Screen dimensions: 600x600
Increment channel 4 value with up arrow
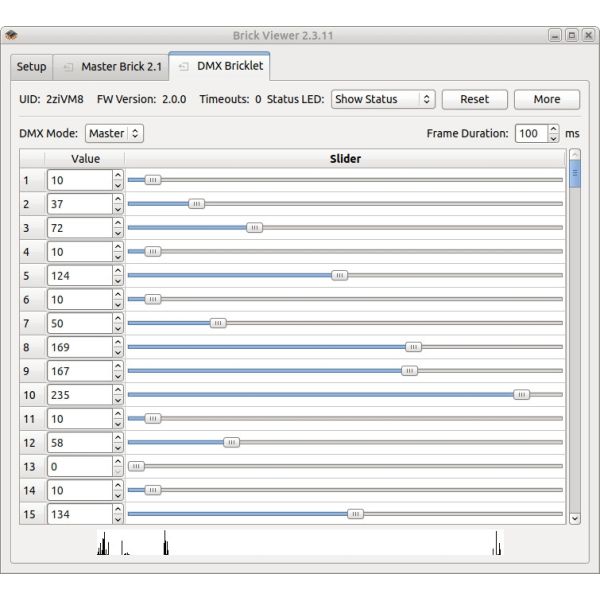tap(118, 247)
